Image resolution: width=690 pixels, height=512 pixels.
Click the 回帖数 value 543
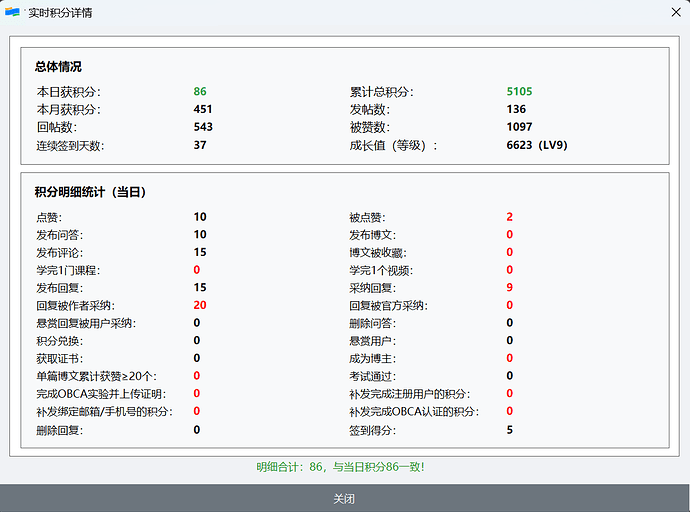click(x=203, y=127)
